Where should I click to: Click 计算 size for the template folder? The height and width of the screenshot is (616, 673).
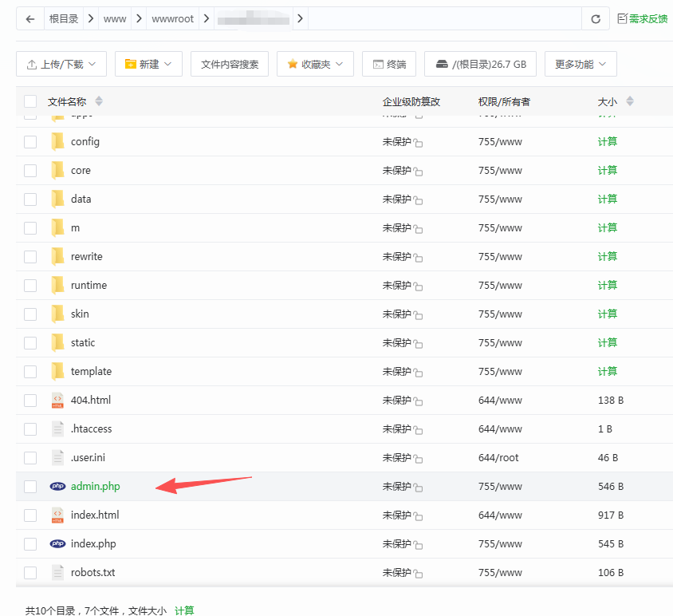point(607,372)
